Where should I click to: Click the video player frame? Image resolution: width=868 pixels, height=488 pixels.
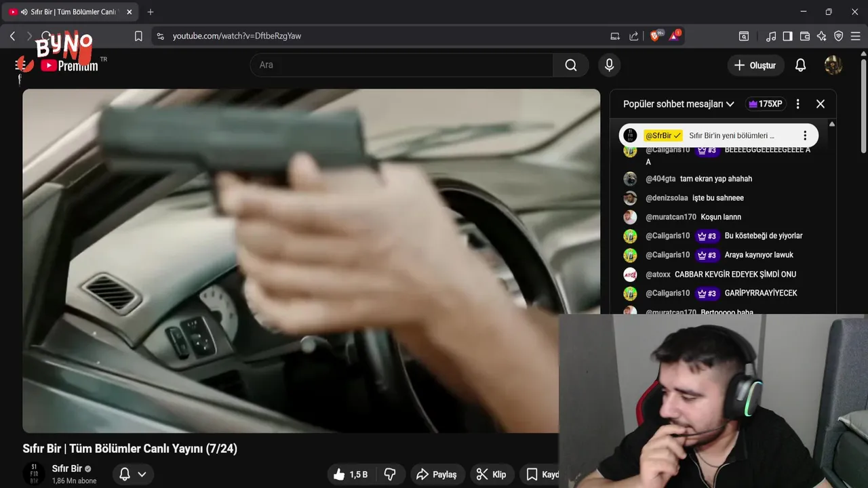[311, 261]
